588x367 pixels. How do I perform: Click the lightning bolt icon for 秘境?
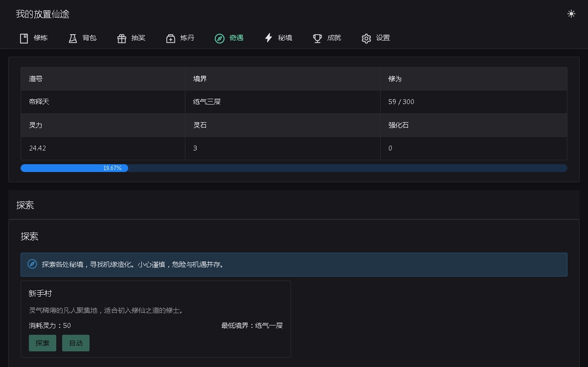click(x=269, y=38)
